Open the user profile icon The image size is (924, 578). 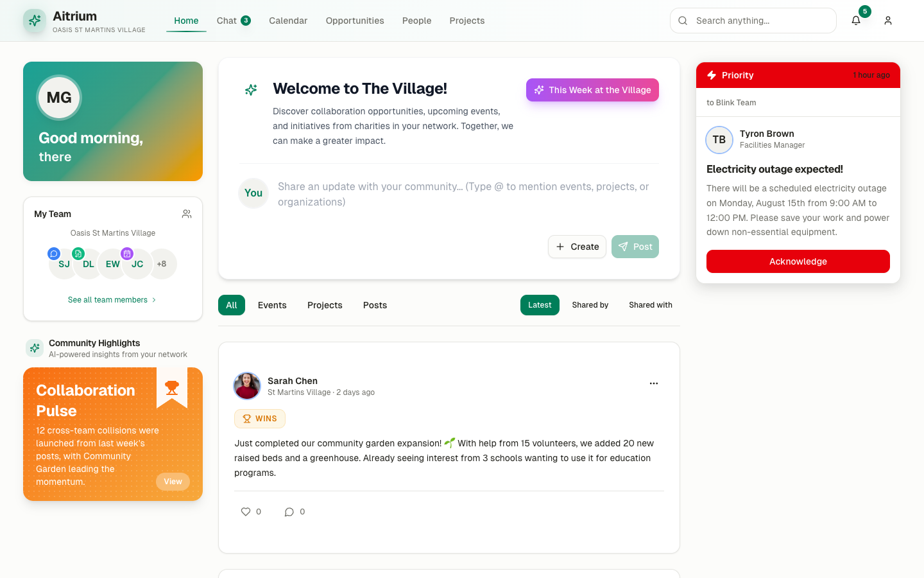[888, 21]
